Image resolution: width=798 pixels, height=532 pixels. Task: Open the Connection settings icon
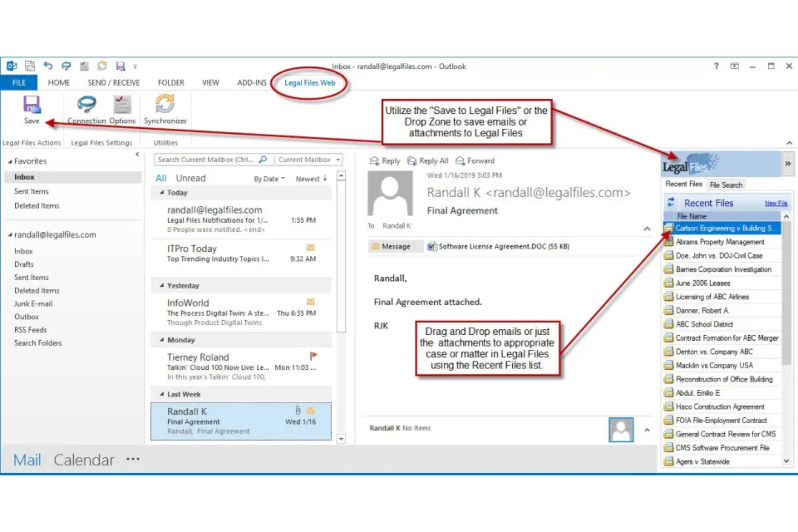coord(86,104)
